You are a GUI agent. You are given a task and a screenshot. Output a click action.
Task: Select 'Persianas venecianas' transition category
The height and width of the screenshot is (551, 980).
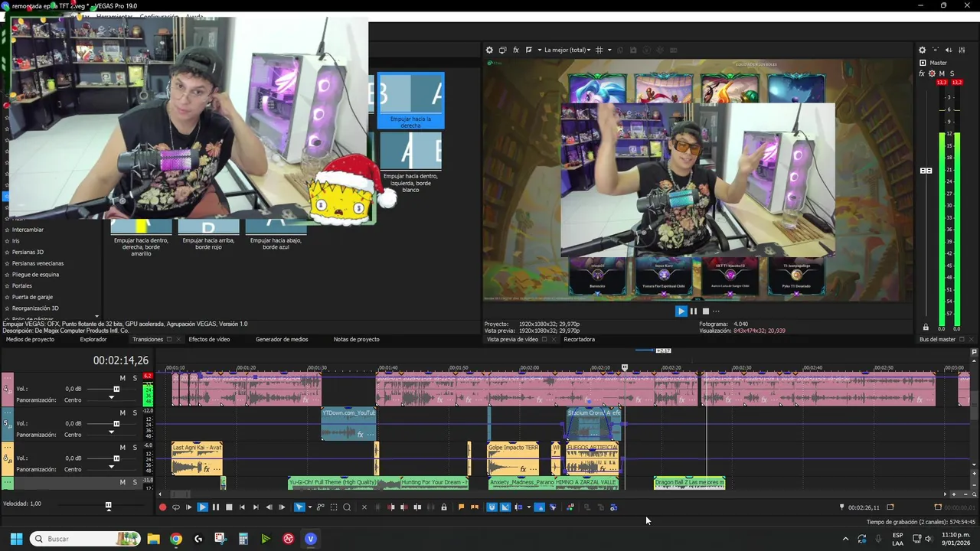pyautogui.click(x=38, y=263)
